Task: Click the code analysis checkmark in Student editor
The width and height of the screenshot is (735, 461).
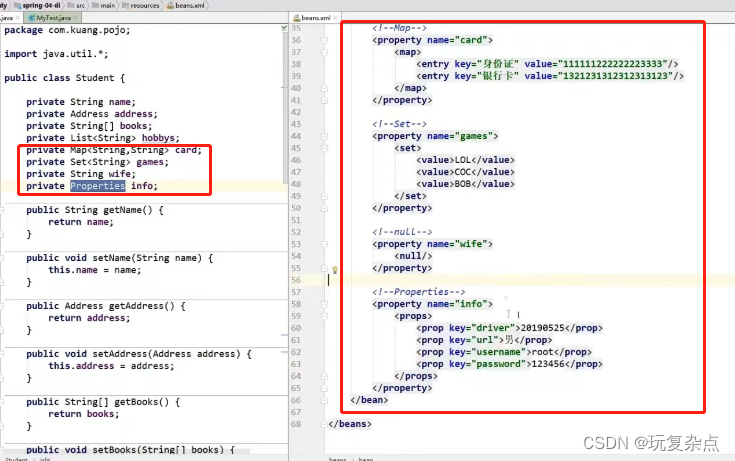Action: pyautogui.click(x=284, y=29)
